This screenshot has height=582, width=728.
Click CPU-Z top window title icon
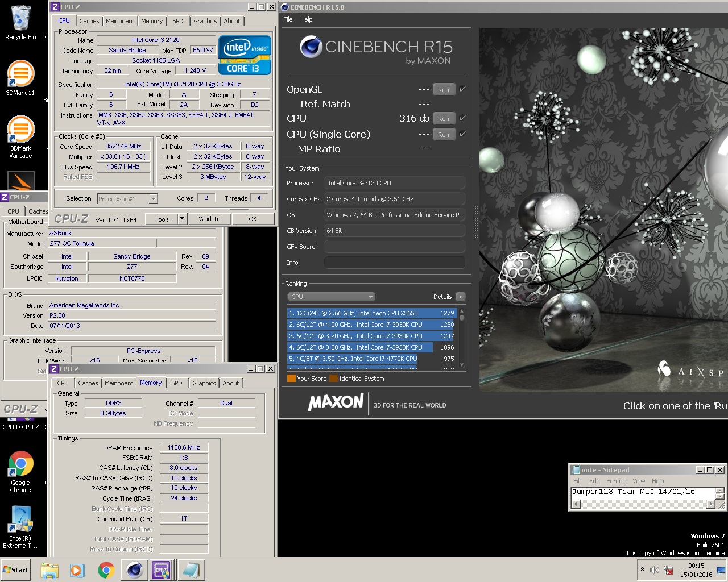point(55,7)
